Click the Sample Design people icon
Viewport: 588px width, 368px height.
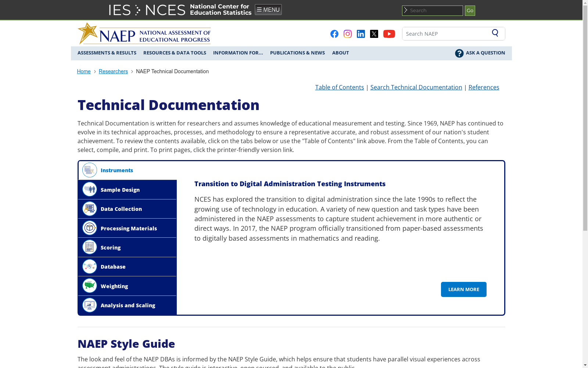90,190
